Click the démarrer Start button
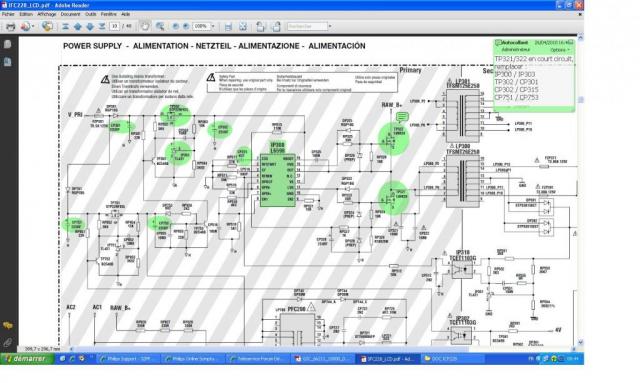 [x=27, y=359]
